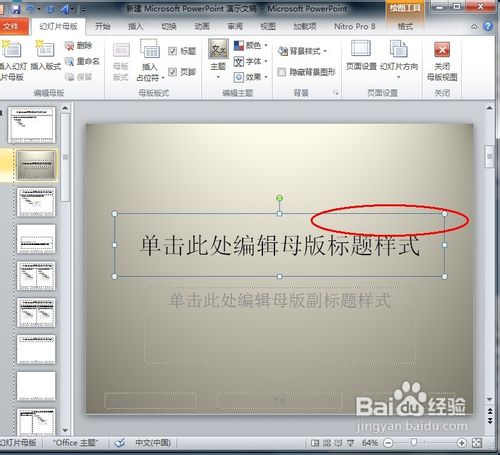This screenshot has height=455, width=500.
Task: Click the Preserve (保留) icon
Action: click(69, 77)
